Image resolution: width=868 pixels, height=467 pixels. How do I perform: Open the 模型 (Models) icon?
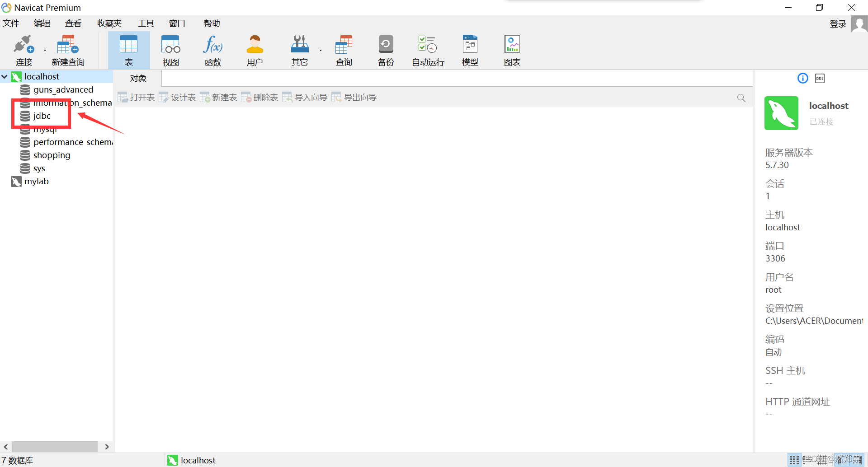pos(470,50)
